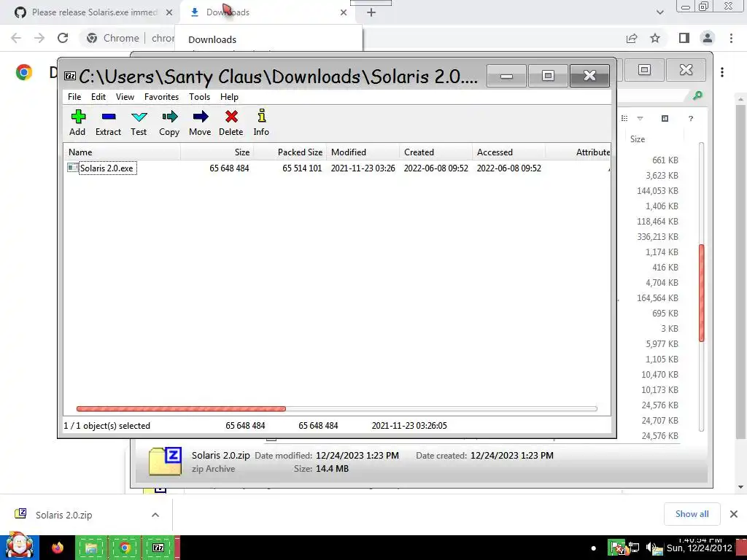The width and height of the screenshot is (747, 560).
Task: Open Chrome three-dot menu
Action: [731, 38]
